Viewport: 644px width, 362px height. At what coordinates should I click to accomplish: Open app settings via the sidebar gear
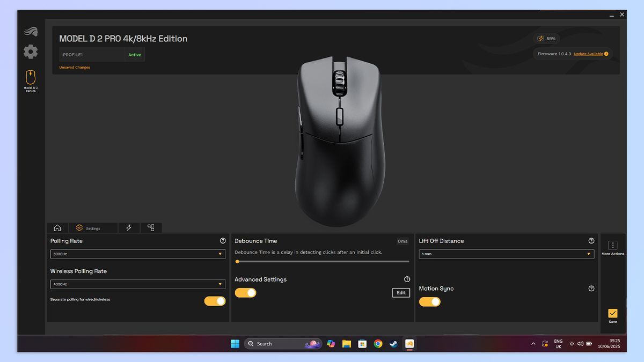[30, 51]
